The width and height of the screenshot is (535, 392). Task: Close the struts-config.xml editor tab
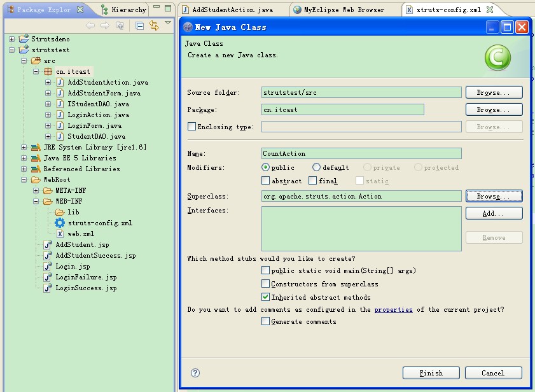[x=490, y=10]
